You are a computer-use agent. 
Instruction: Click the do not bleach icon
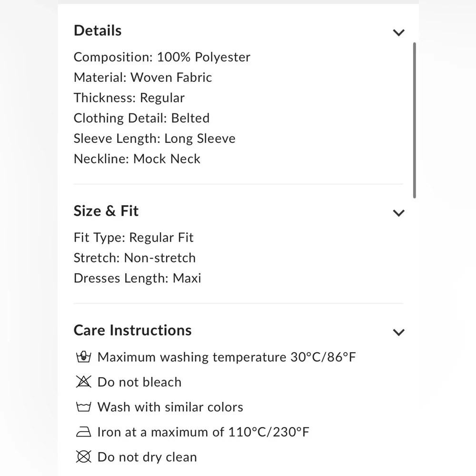point(83,382)
